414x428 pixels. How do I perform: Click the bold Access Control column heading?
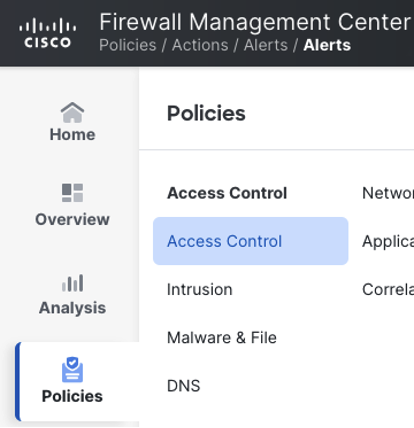(227, 193)
